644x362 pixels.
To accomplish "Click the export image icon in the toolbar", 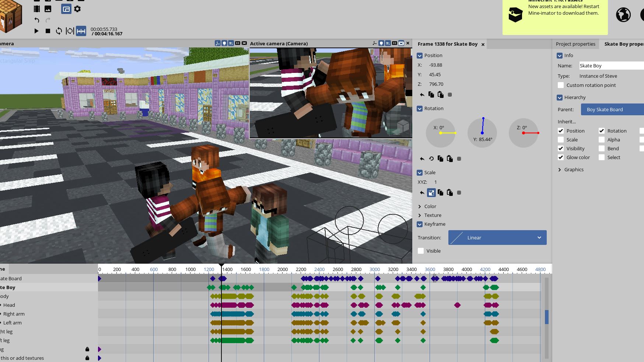I will [x=48, y=9].
